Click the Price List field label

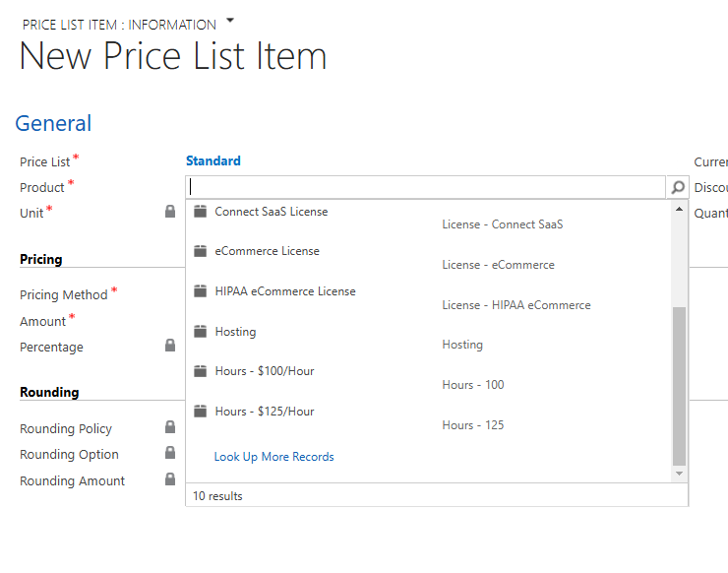tap(45, 162)
